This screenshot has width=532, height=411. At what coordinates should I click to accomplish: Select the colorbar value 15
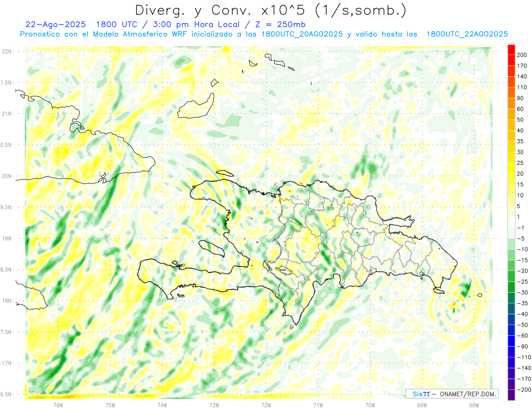tap(520, 184)
